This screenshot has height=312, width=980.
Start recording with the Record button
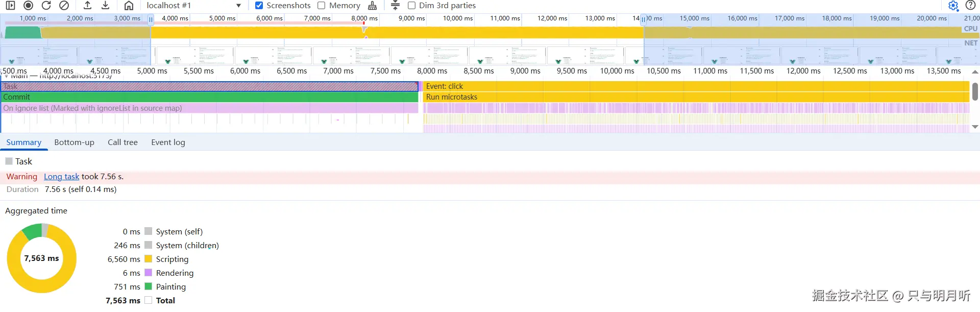click(x=29, y=6)
